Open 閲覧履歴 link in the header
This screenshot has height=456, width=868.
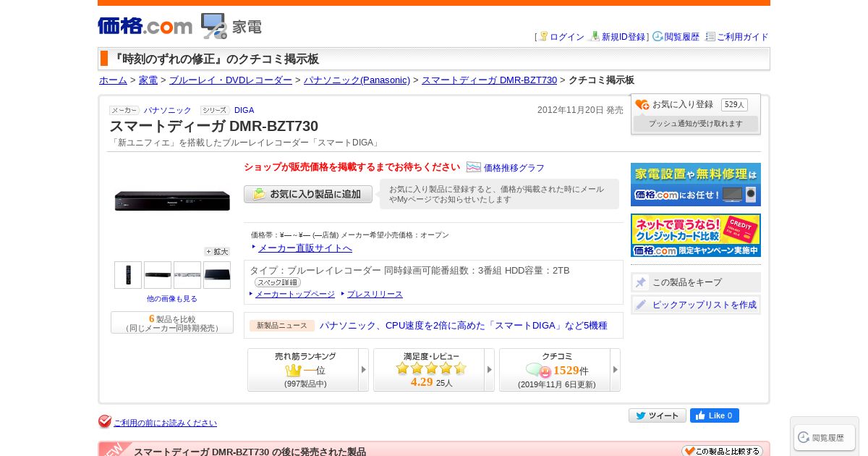click(x=681, y=37)
